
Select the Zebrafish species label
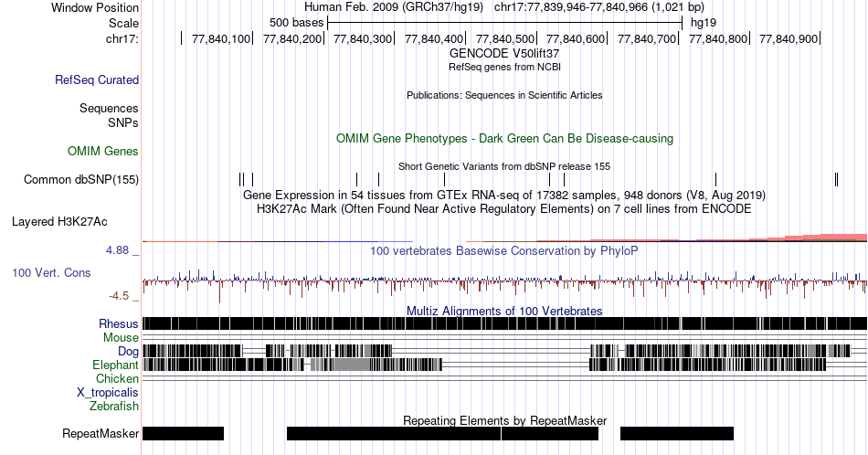[x=114, y=407]
